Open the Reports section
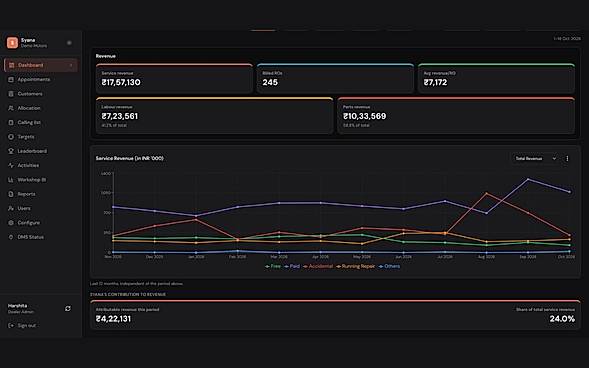The image size is (589, 368). coord(41,194)
